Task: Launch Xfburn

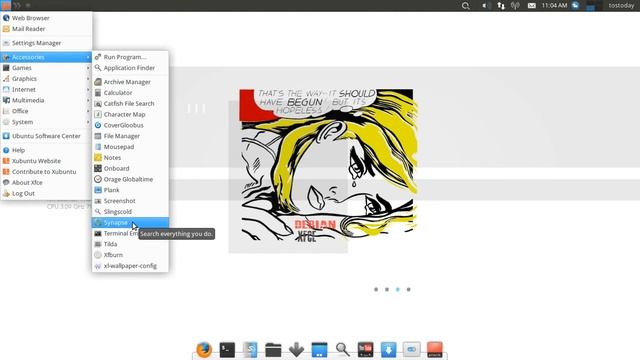Action: click(130, 255)
